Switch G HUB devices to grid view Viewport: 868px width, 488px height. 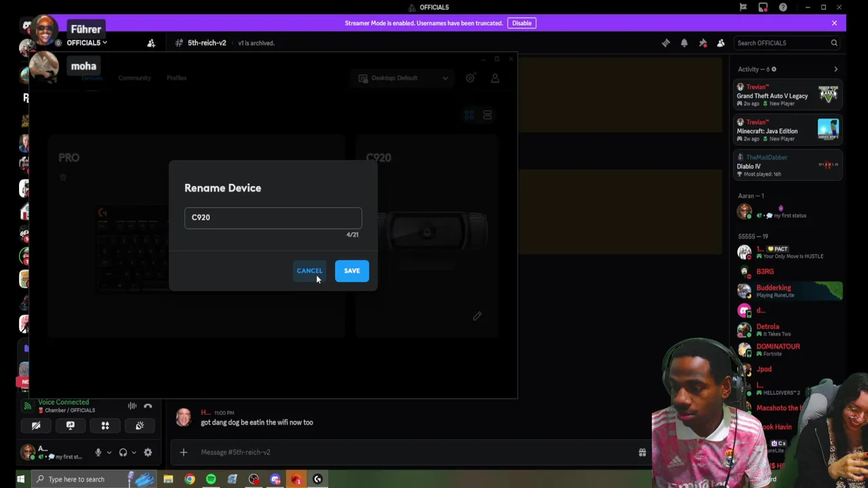pos(469,115)
